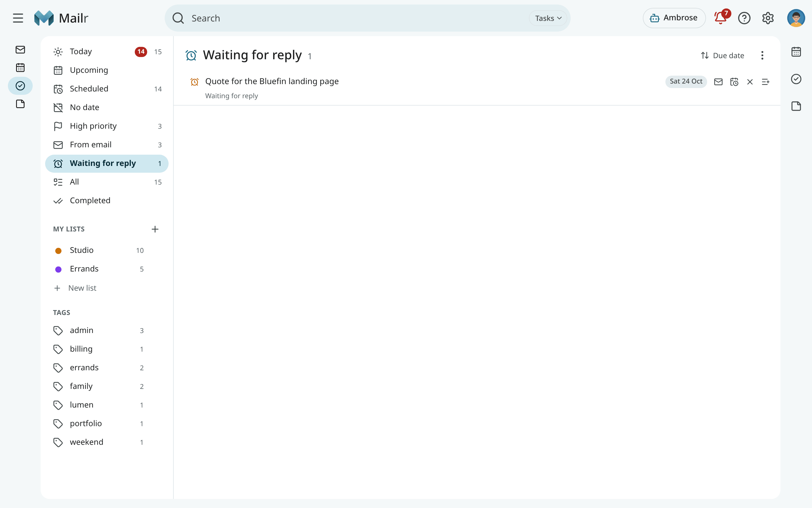Open task Quote for the Bluefin landing page
Viewport: 812px width, 508px height.
pyautogui.click(x=272, y=81)
